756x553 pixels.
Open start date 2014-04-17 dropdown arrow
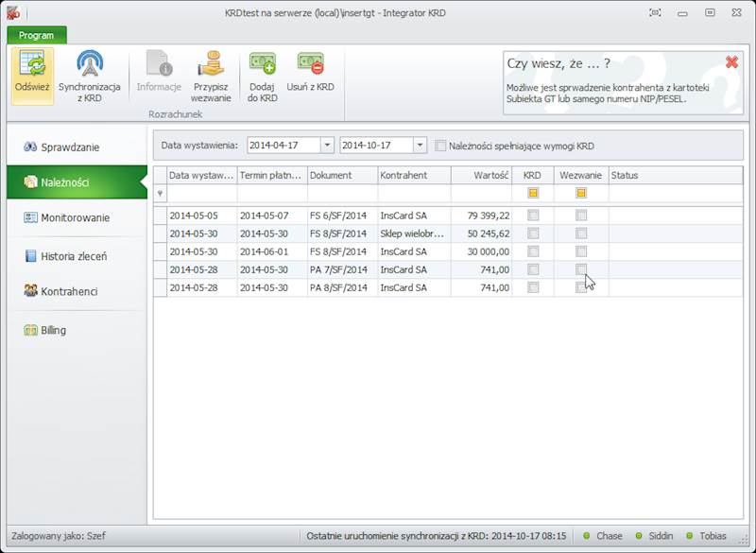tap(327, 146)
